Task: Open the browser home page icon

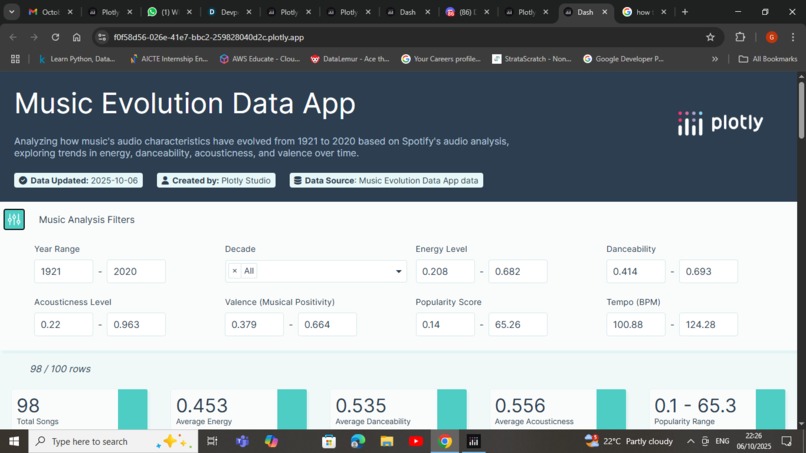Action: pos(77,37)
